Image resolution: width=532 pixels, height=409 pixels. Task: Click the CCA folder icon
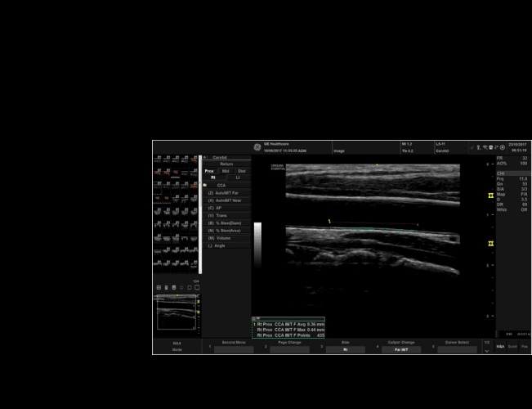click(205, 186)
